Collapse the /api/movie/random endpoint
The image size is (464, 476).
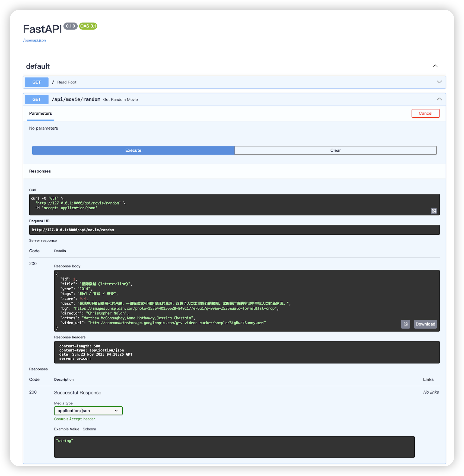(x=439, y=99)
